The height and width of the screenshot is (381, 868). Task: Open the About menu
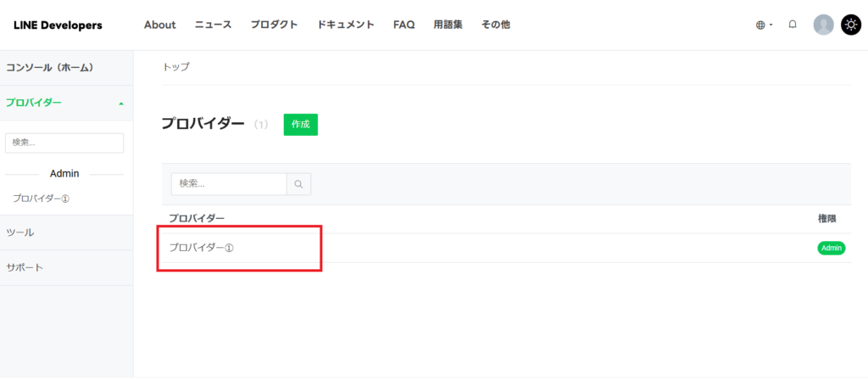pyautogui.click(x=159, y=25)
